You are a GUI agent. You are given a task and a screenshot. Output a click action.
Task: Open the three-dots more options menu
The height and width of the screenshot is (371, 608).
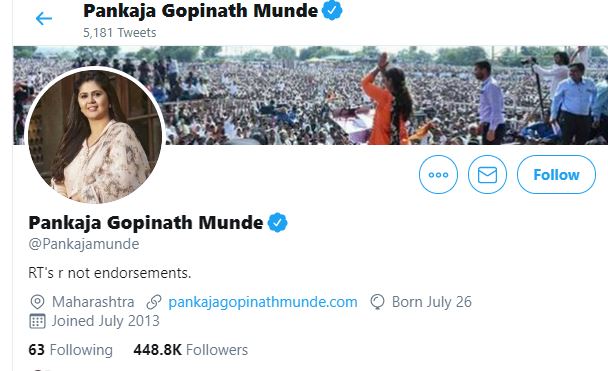[x=438, y=174]
